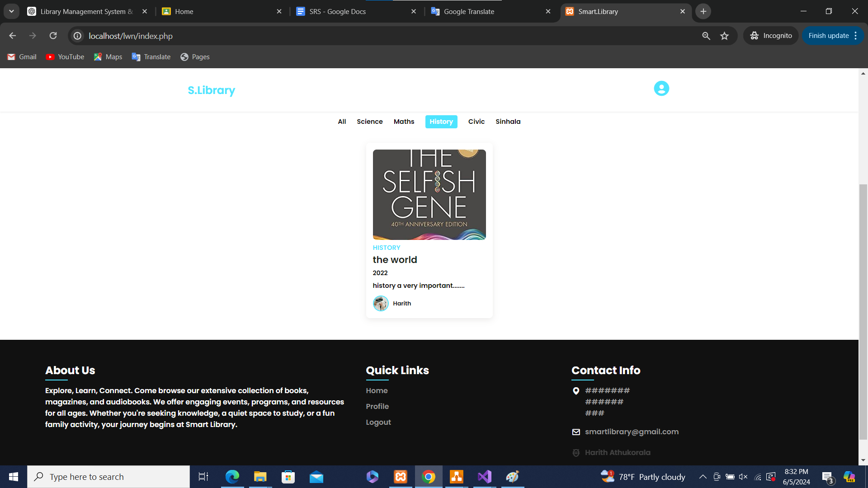Click the email envelope icon in Contact Info
This screenshot has height=488, width=868.
pos(576,432)
